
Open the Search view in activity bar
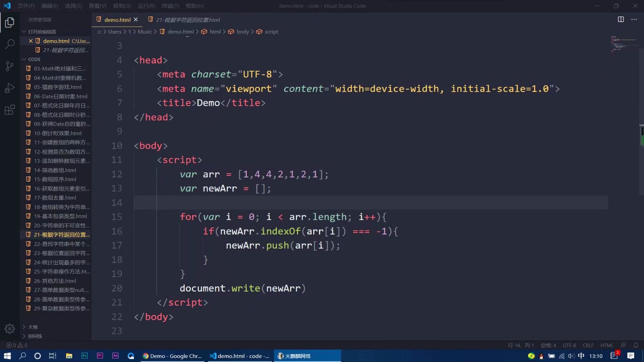pyautogui.click(x=10, y=44)
